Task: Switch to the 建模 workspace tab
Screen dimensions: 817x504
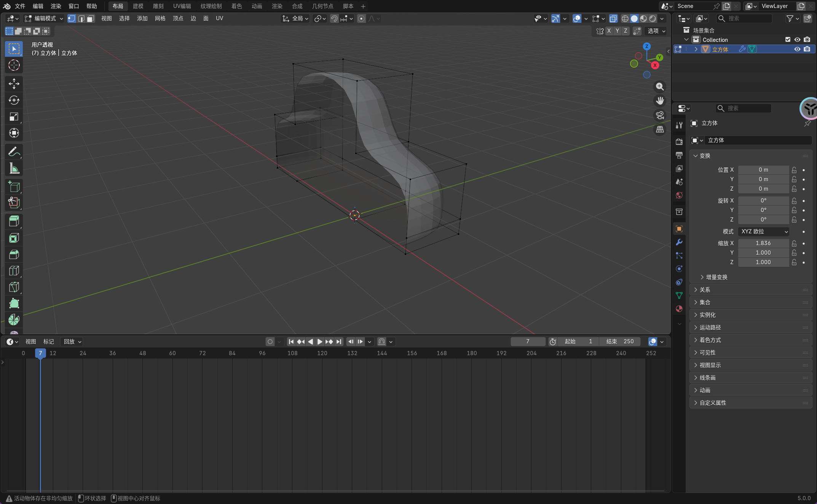Action: pyautogui.click(x=138, y=6)
